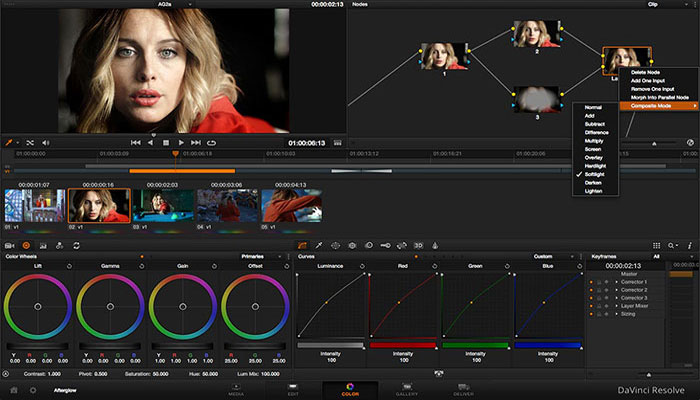Expand the Corrector 3 keyframe track
Image resolution: width=700 pixels, height=400 pixels.
pos(617,298)
